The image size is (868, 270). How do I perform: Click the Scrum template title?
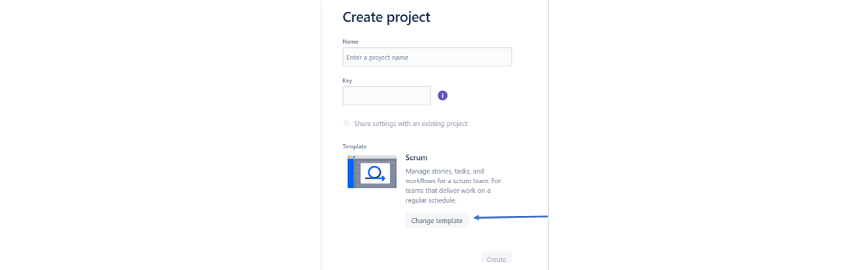(416, 158)
